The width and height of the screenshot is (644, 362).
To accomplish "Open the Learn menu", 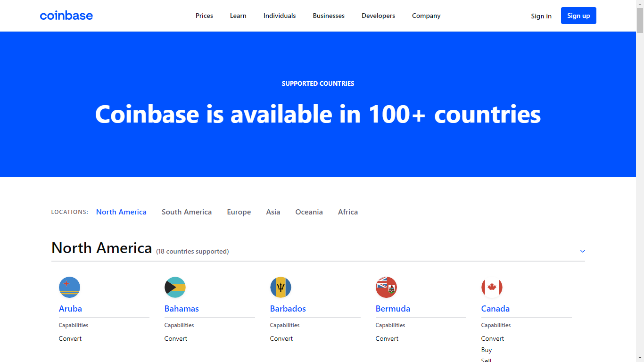I will pos(238,16).
